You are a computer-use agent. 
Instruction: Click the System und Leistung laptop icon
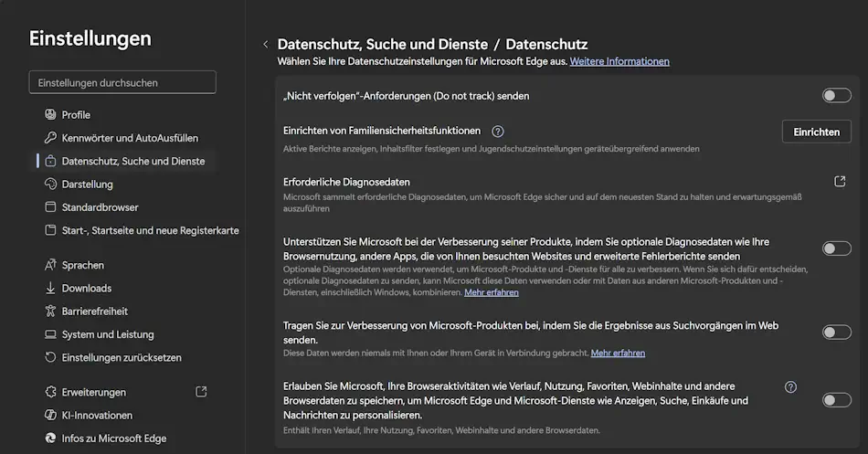[x=50, y=334]
